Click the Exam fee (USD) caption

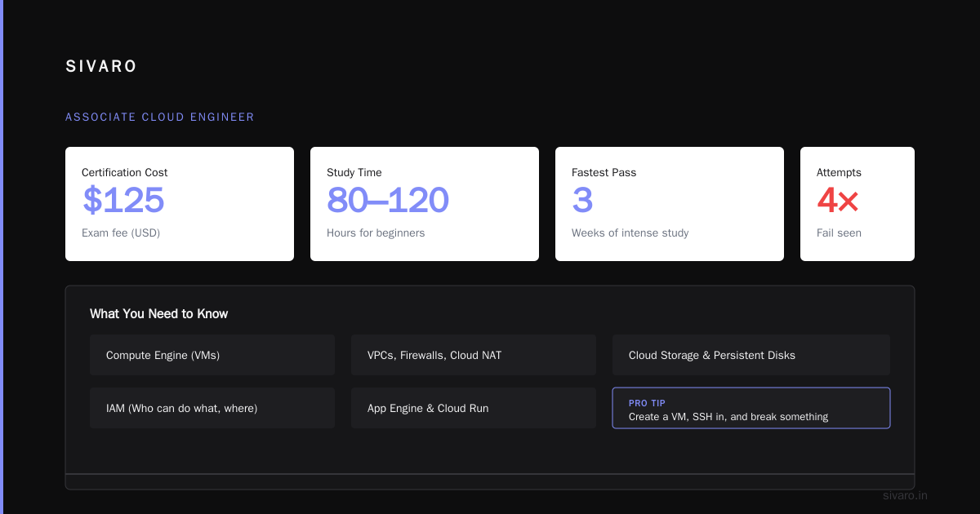click(x=121, y=233)
